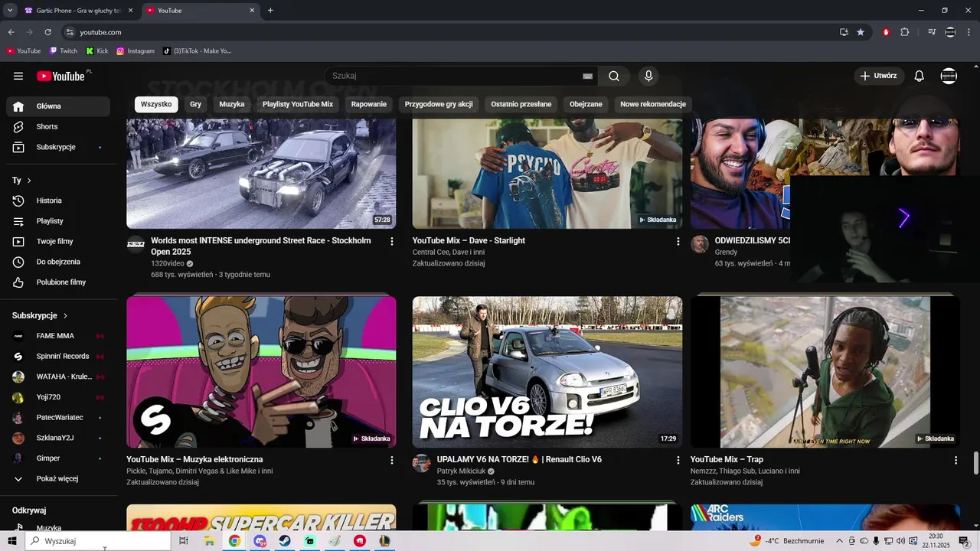Open the YouTube hamburger guide menu
980x551 pixels.
[18, 76]
